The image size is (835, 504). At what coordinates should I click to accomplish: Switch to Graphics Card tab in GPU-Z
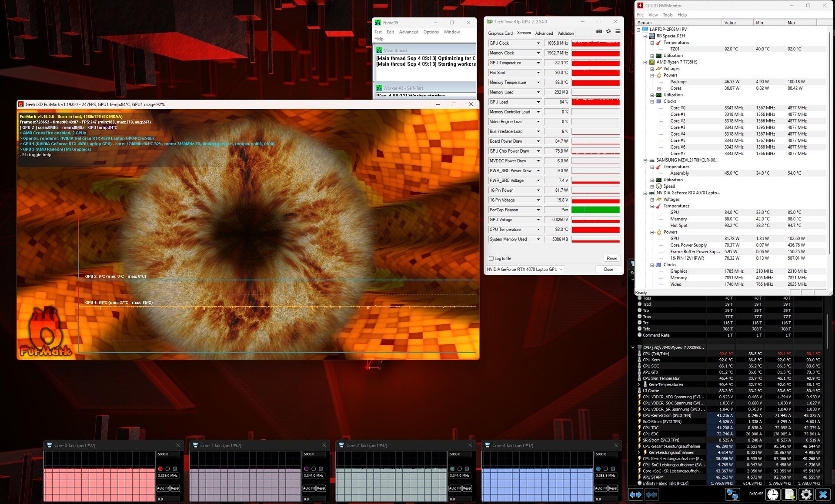click(x=500, y=33)
